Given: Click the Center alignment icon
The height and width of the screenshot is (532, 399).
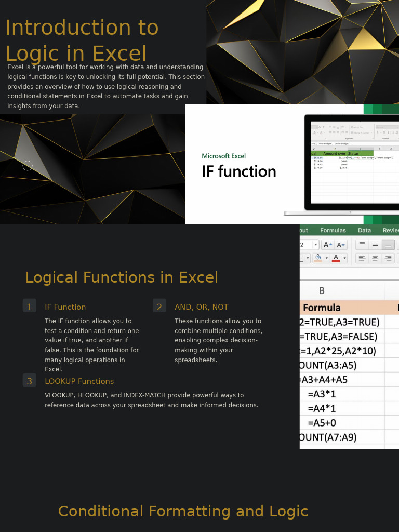Looking at the screenshot, I should point(375,258).
